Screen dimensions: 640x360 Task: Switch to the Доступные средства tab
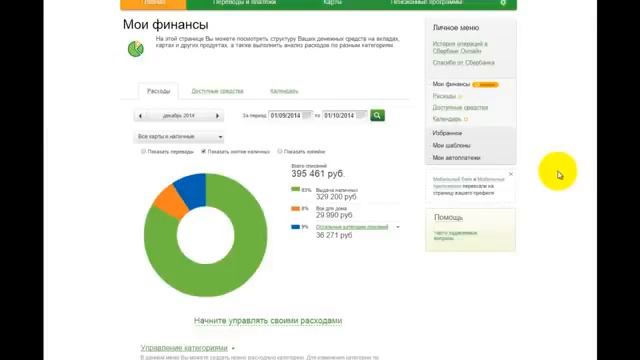218,91
